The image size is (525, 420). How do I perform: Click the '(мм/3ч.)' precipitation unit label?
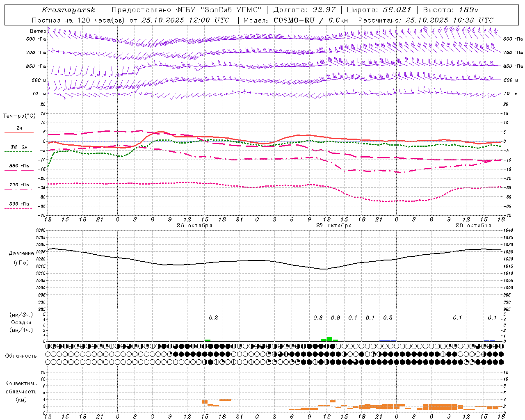21,315
